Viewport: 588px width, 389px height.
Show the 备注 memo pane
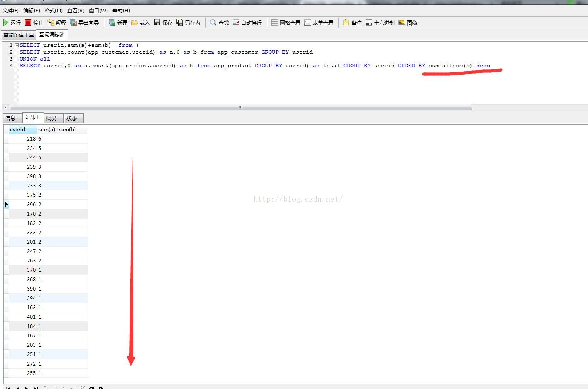[x=352, y=23]
